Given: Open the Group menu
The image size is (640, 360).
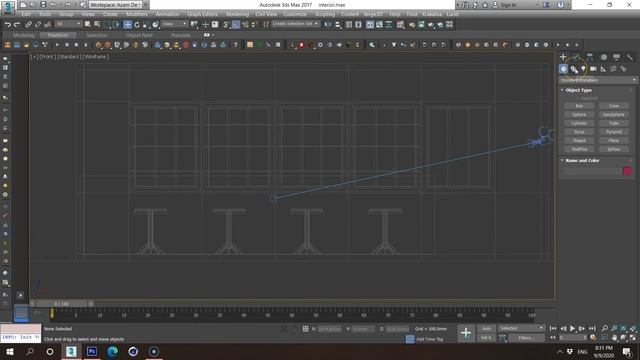Looking at the screenshot, I should 66,14.
